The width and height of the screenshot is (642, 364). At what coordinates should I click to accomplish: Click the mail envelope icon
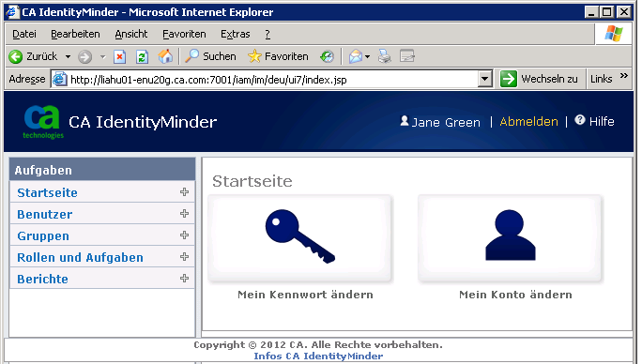[x=355, y=56]
